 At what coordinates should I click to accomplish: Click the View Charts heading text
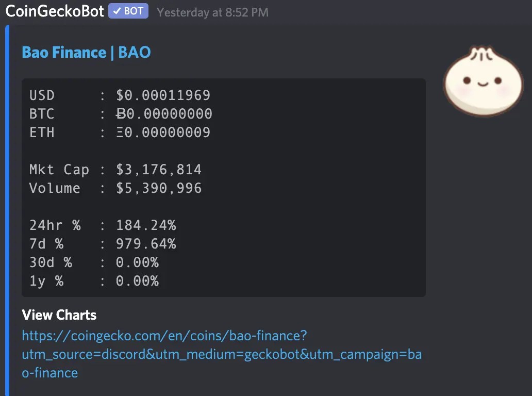[59, 315]
